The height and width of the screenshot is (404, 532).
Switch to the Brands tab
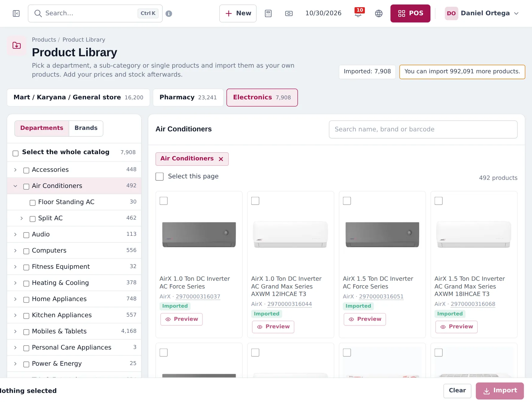[x=86, y=128]
